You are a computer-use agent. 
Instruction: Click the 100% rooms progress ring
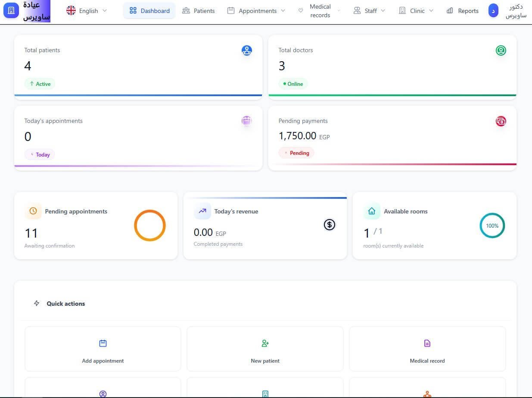492,226
